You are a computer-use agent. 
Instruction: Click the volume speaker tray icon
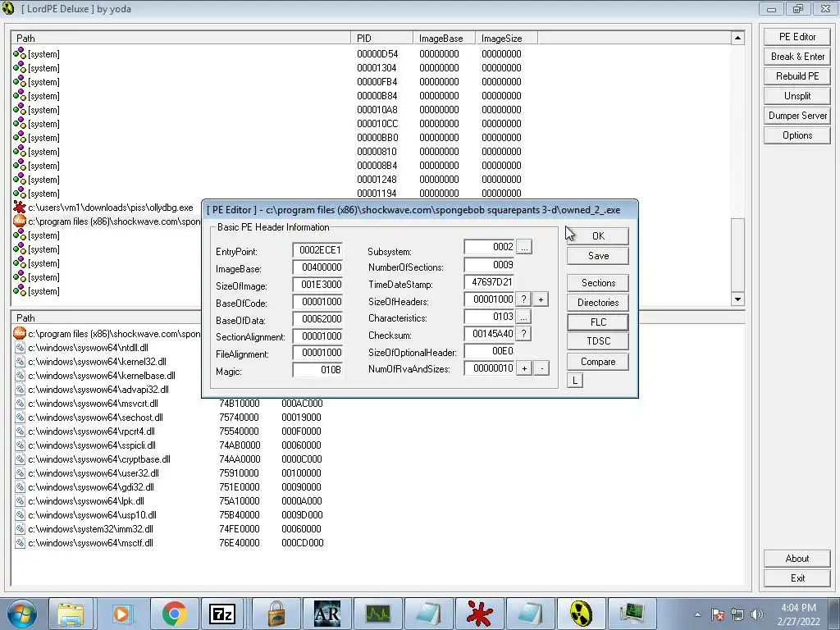(757, 614)
